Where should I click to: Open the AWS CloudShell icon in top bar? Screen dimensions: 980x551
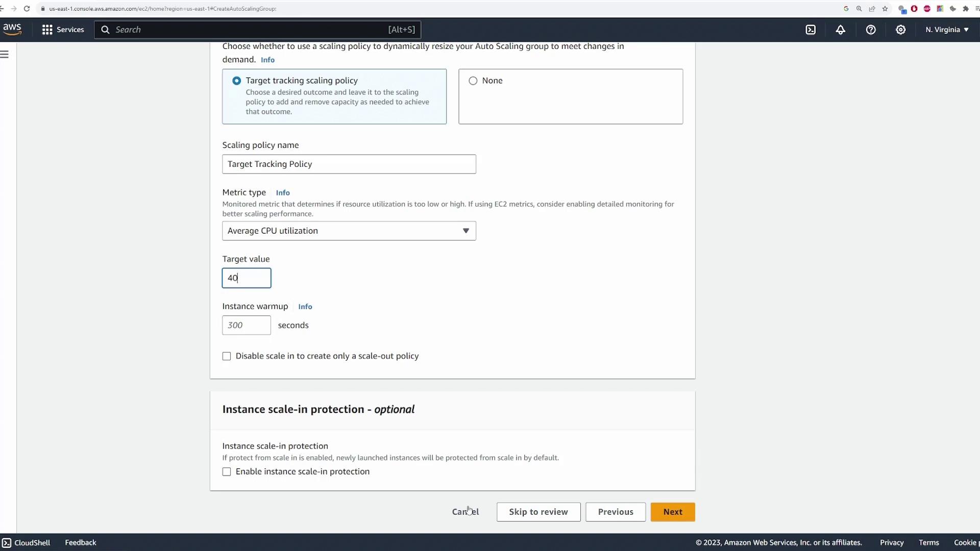(x=811, y=30)
